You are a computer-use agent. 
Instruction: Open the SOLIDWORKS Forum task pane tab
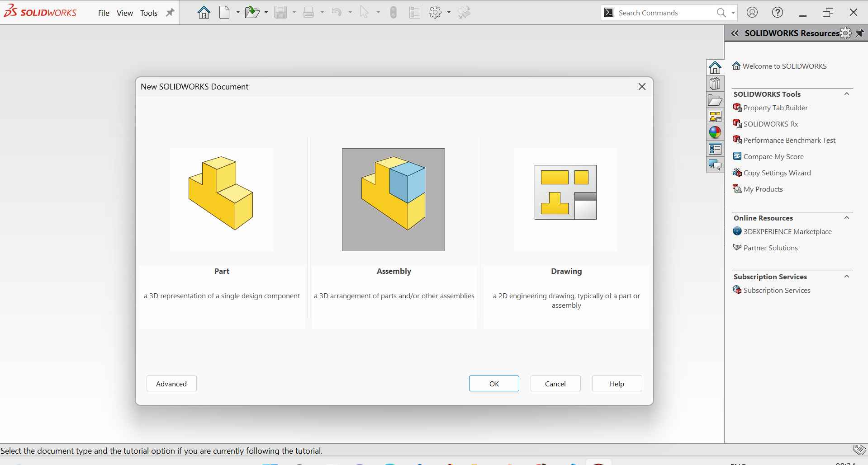[715, 165]
